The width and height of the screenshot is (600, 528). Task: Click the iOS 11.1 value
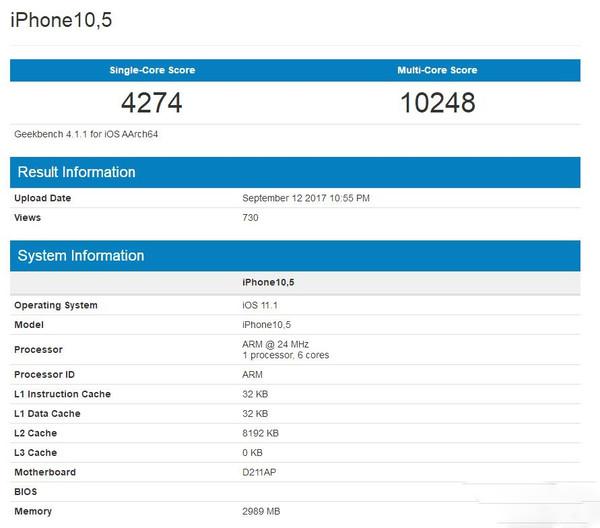pyautogui.click(x=260, y=305)
